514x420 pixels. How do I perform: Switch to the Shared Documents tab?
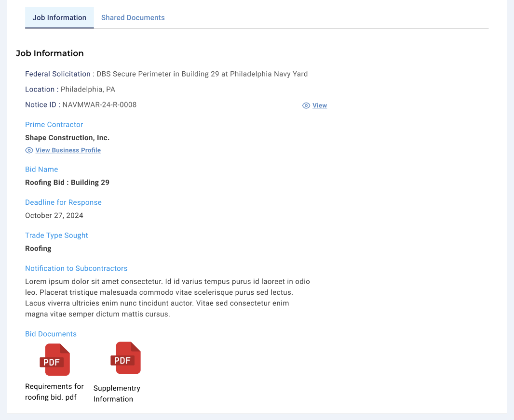[x=133, y=18]
